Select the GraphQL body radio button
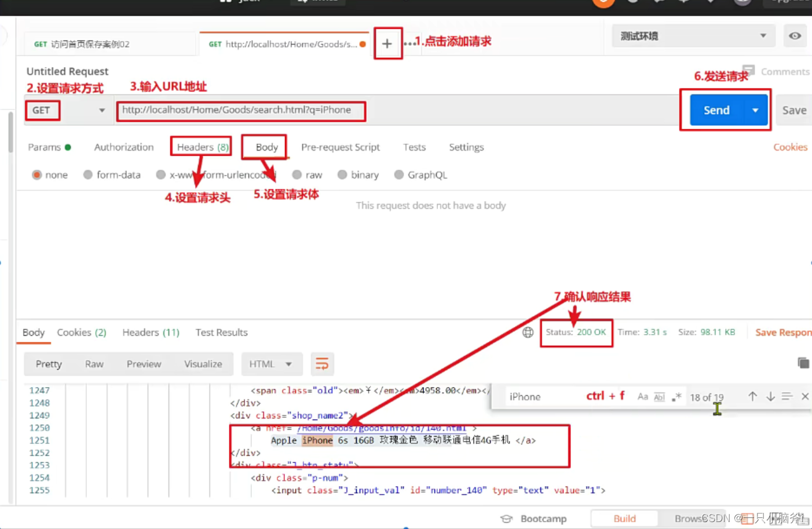 399,174
